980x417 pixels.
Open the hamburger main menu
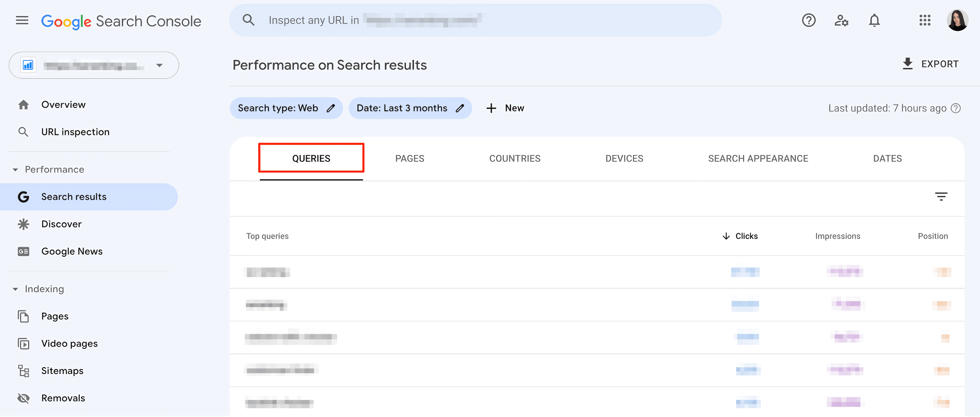(x=22, y=20)
